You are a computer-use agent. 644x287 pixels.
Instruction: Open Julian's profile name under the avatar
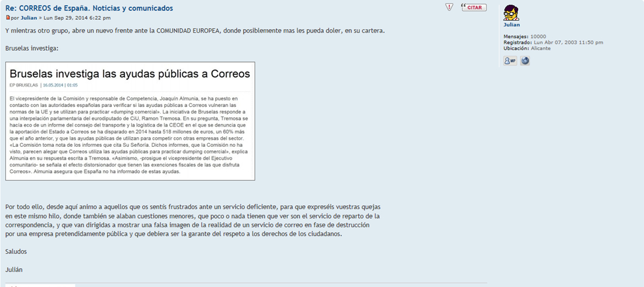tap(512, 25)
